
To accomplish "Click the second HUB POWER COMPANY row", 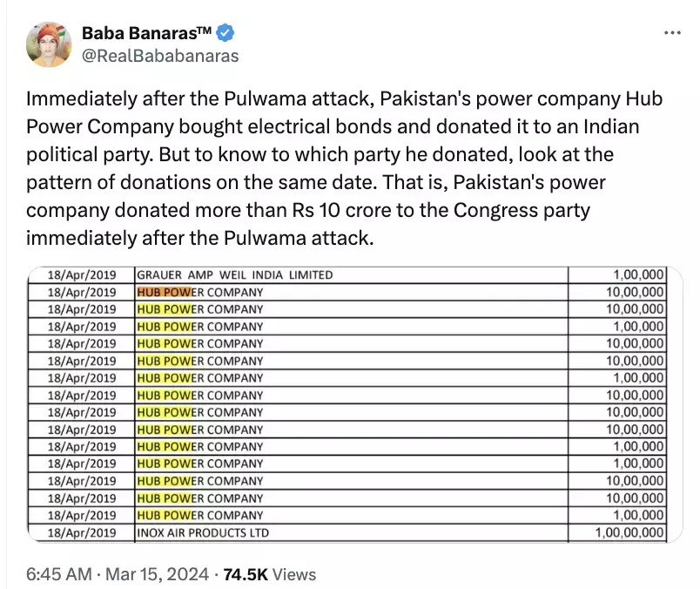I will [199, 309].
